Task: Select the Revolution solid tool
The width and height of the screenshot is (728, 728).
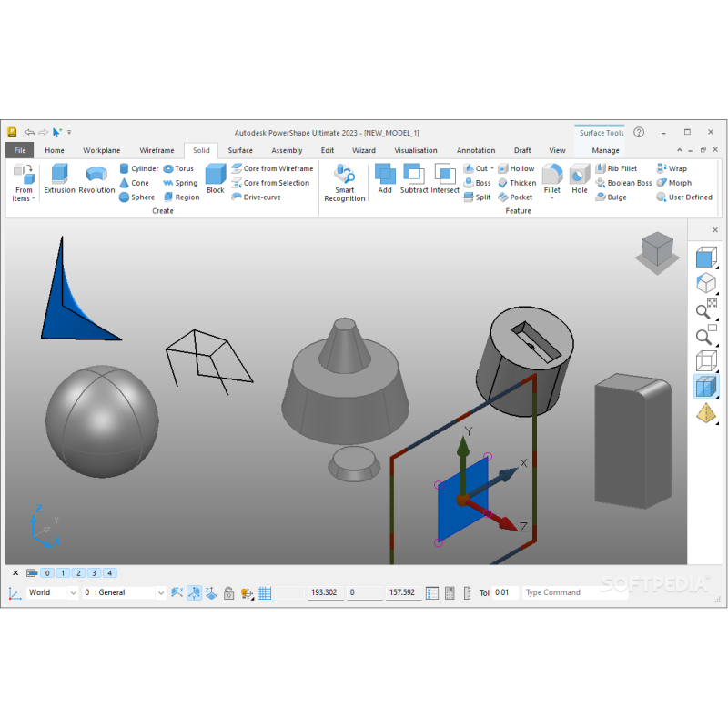Action: 96,178
